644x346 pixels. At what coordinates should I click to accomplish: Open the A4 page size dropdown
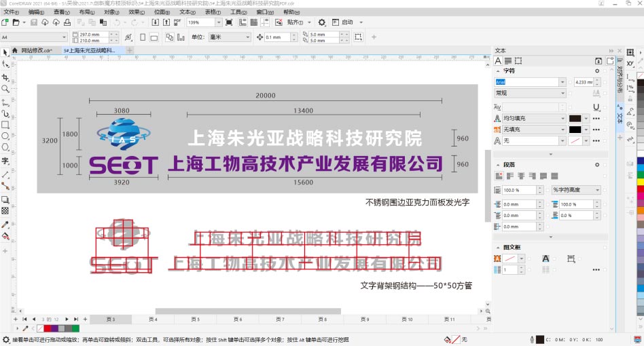(x=64, y=37)
